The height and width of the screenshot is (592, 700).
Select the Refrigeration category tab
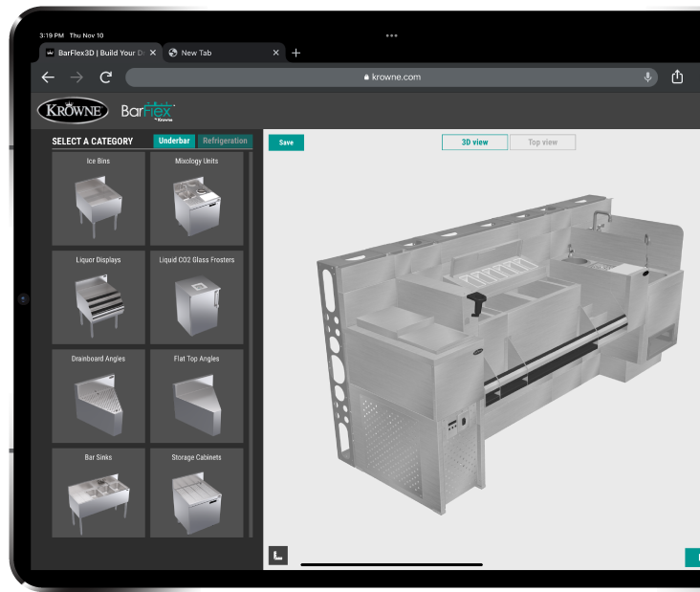[x=226, y=142]
